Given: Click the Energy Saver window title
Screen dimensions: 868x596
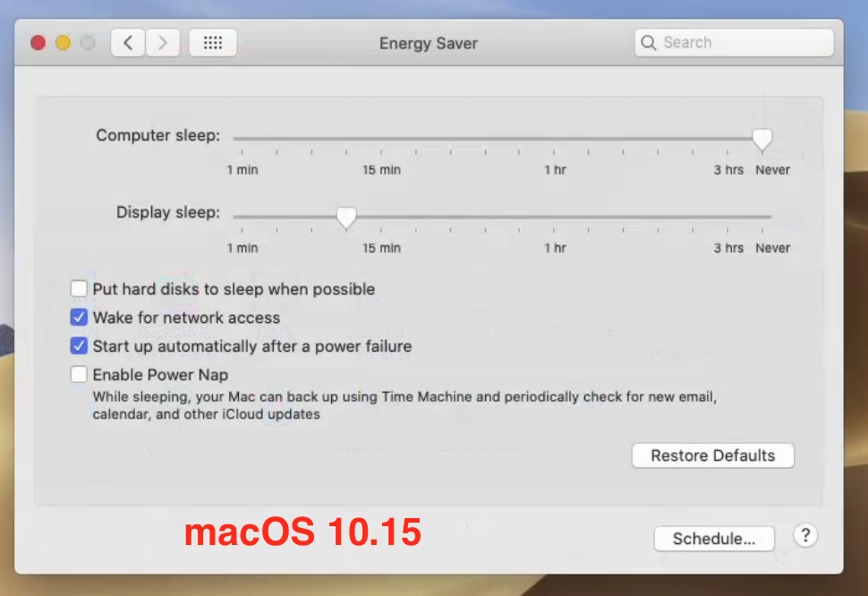Looking at the screenshot, I should tap(429, 43).
